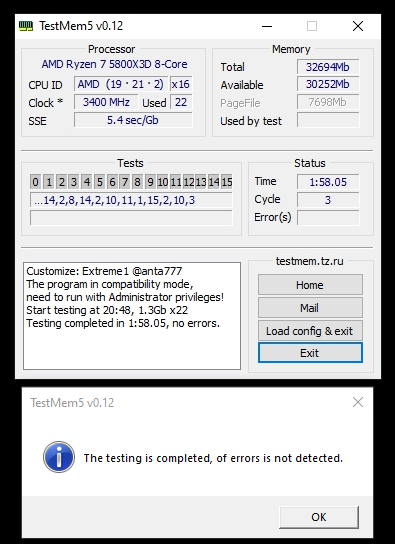Click the log line 'Start testing at 20:48, 1.3Gb x22'
The image size is (395, 544).
[107, 310]
